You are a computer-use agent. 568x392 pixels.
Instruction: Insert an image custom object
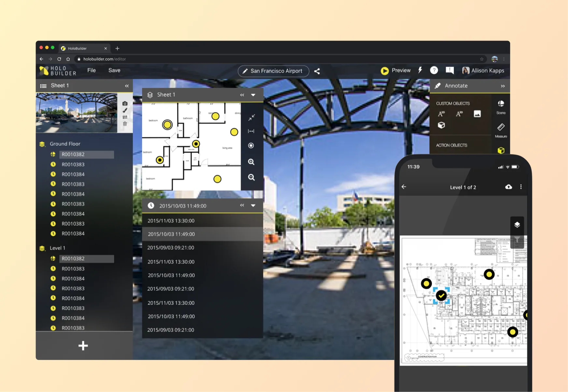click(x=477, y=114)
